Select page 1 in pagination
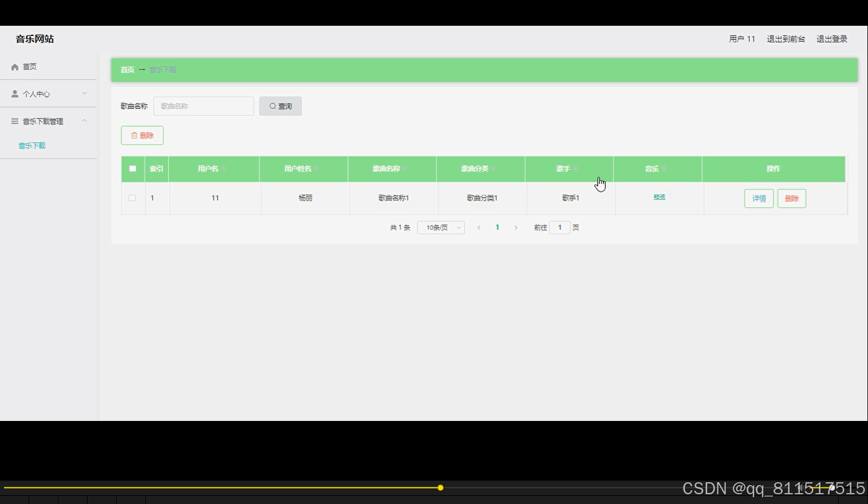 498,228
